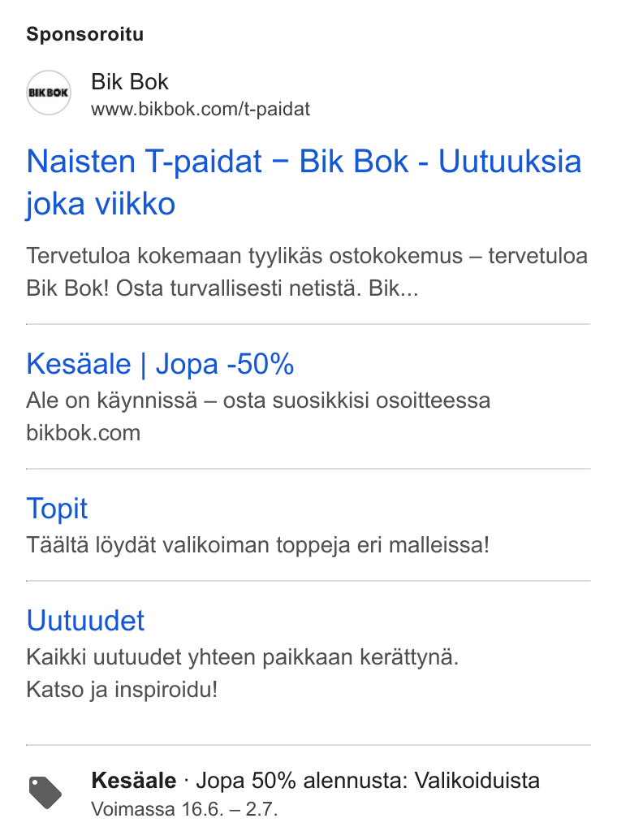Open the Kesäale | Jopa -50% sitelink
Viewport: 617px width, 840px height.
pos(160,364)
